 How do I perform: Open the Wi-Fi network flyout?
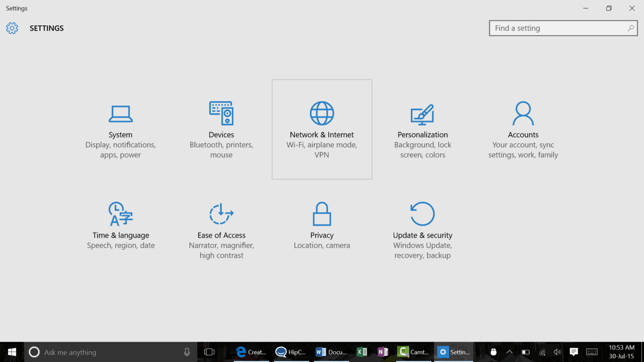point(542,352)
